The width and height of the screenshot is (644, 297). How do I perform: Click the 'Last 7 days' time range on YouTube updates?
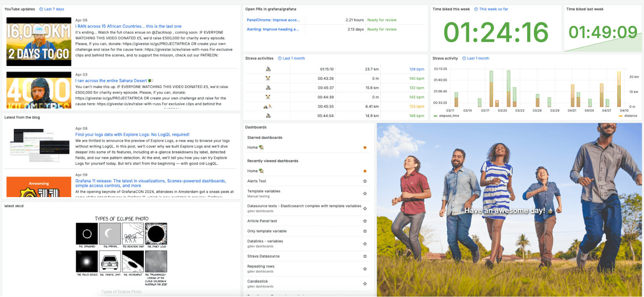click(52, 9)
